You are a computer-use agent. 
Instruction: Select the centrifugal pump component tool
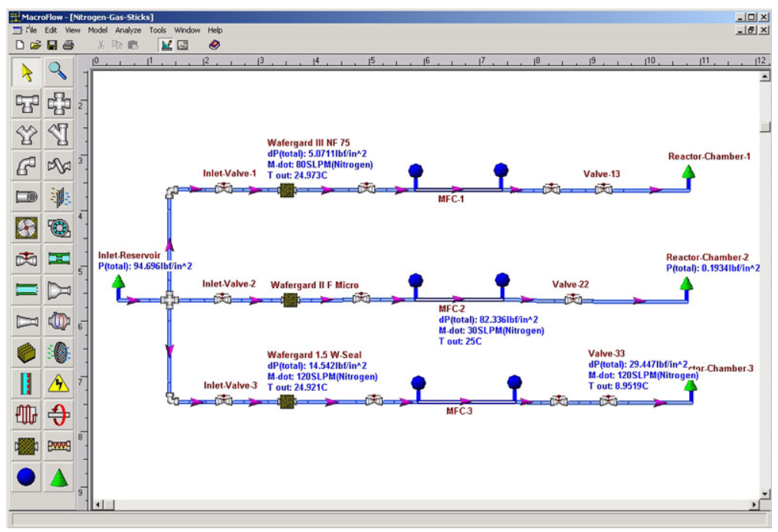pyautogui.click(x=58, y=228)
